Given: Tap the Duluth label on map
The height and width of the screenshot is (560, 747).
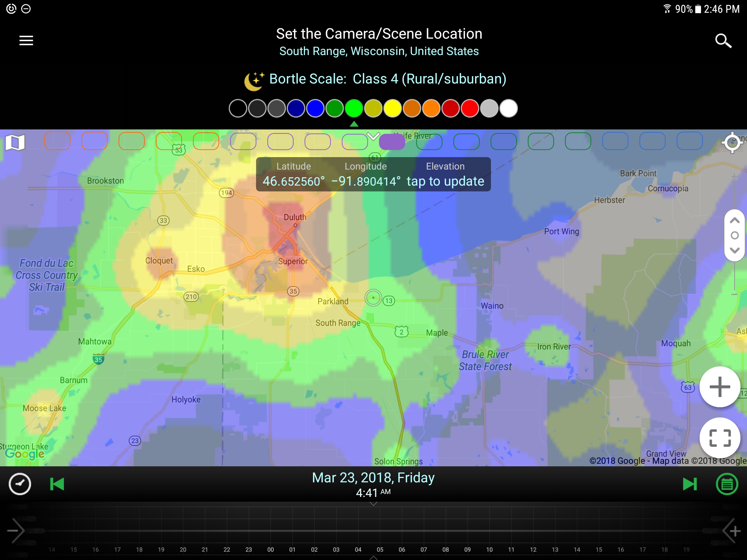Looking at the screenshot, I should [295, 217].
